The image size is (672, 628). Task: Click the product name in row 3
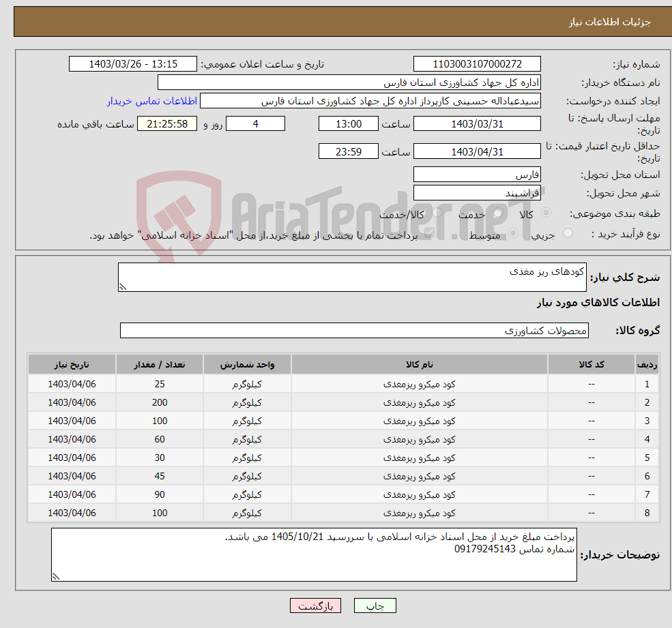(x=419, y=421)
